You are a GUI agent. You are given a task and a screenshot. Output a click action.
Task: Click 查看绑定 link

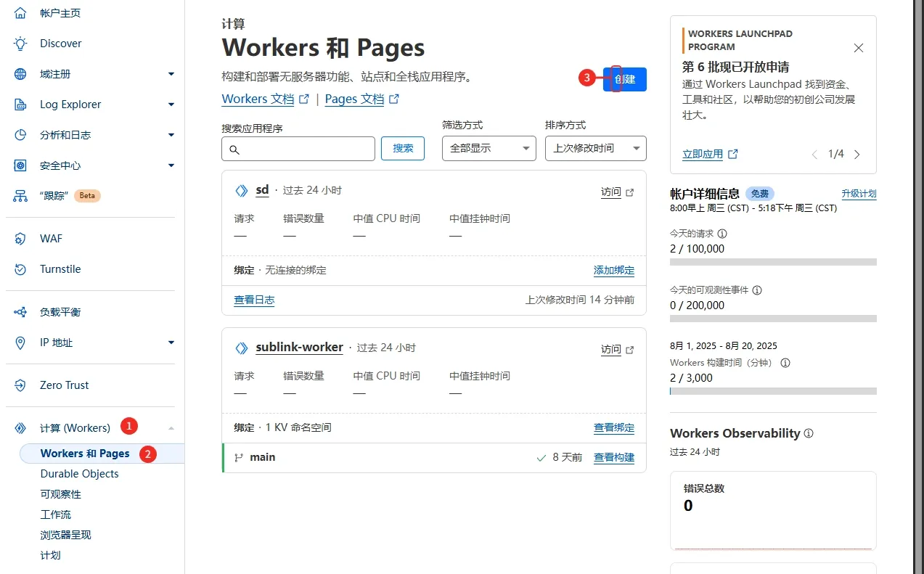(x=614, y=428)
